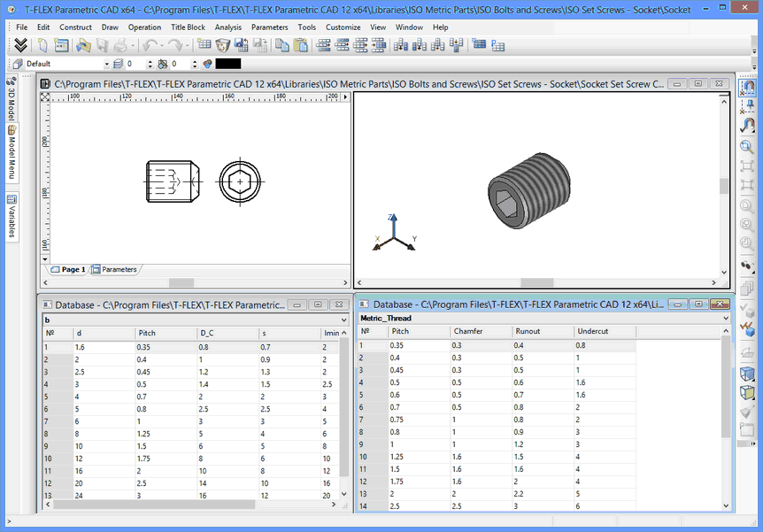Viewport: 763px width, 532px height.
Task: Open the Construct menu
Action: (x=75, y=27)
